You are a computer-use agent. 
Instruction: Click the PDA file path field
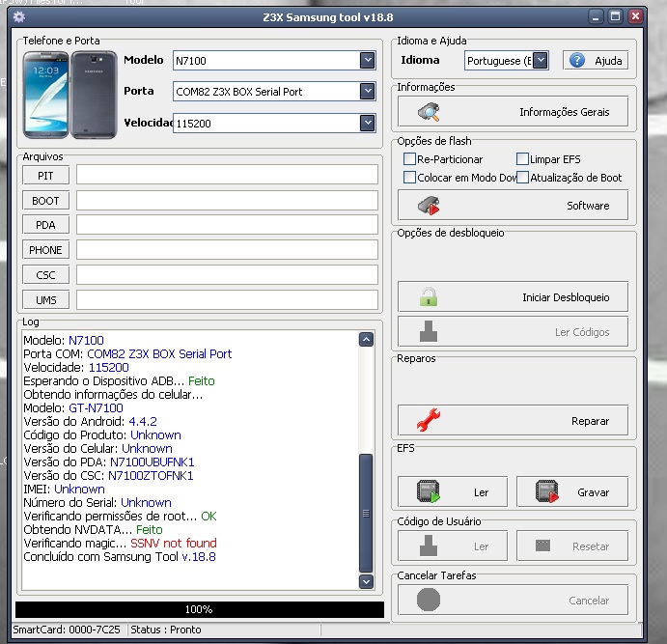(x=227, y=225)
